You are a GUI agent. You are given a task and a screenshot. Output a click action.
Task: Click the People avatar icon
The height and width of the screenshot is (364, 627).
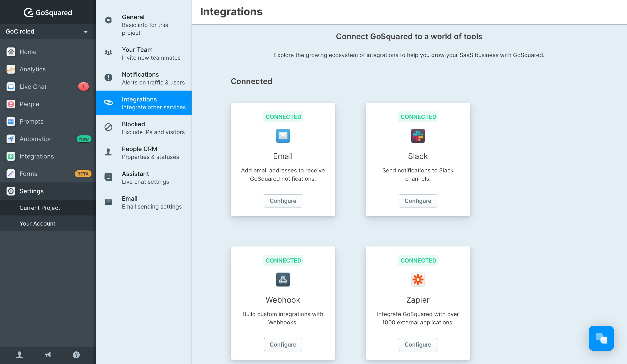coord(11,104)
